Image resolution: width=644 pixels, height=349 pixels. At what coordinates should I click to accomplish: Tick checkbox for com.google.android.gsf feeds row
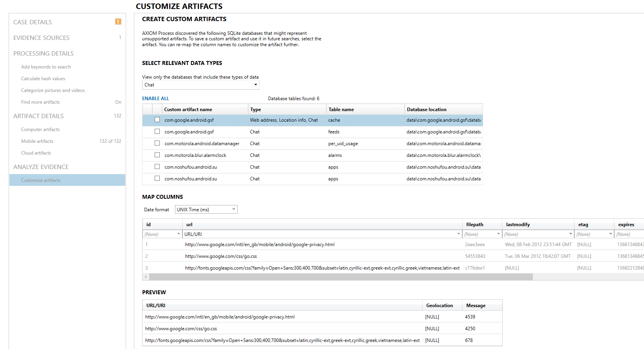coord(157,131)
